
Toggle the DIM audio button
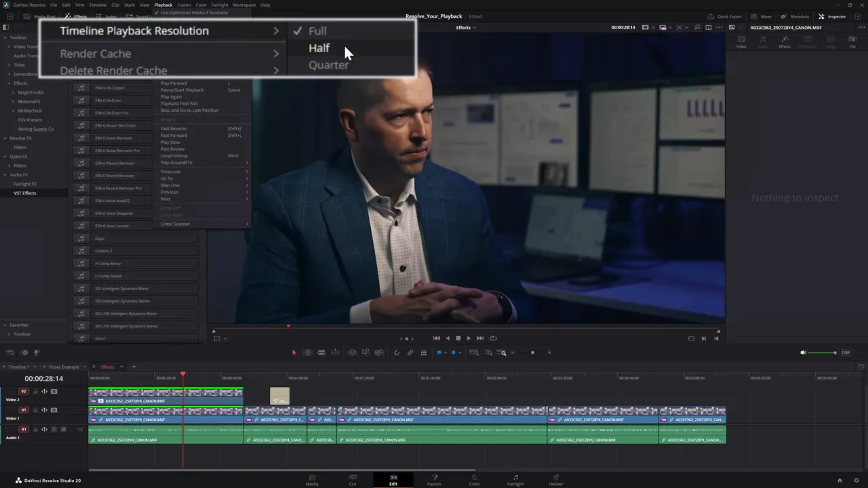pos(846,352)
